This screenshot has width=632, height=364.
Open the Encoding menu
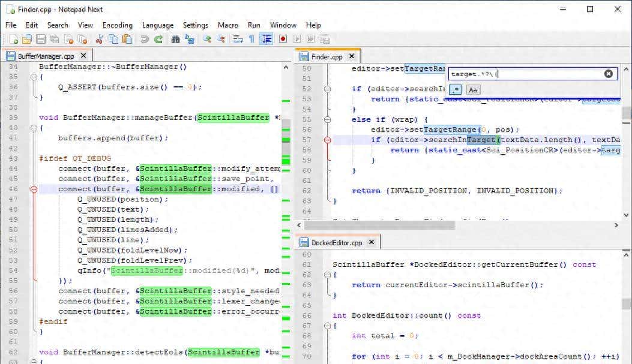[117, 25]
